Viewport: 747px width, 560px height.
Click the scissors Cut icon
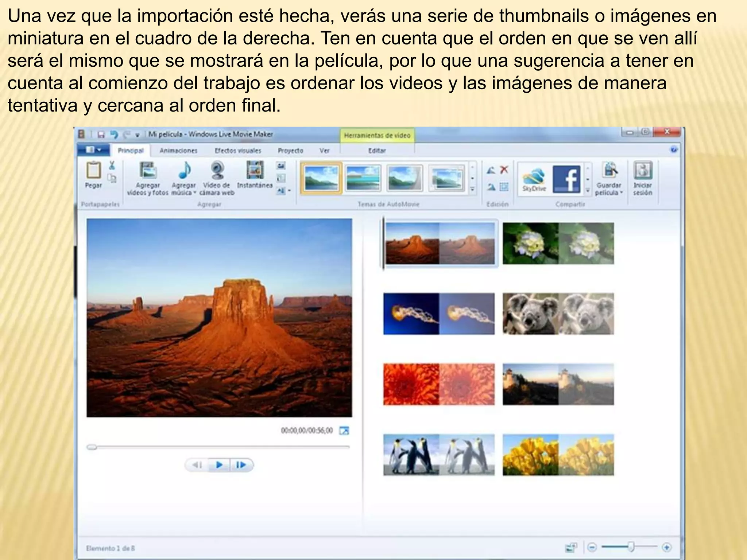[x=112, y=165]
